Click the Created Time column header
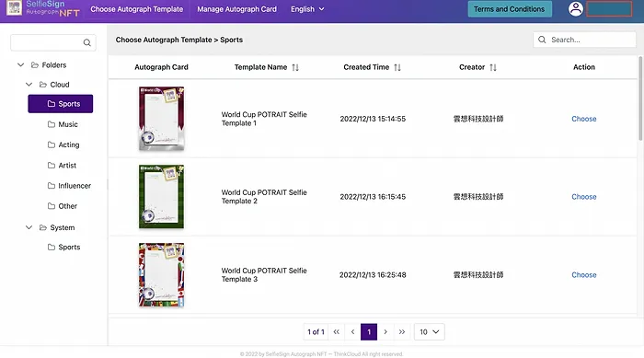 coord(366,67)
